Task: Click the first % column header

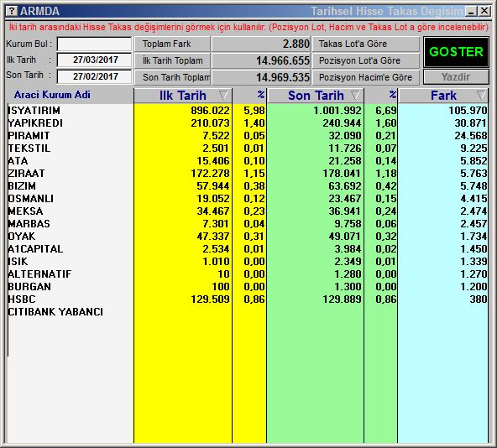Action: 260,95
